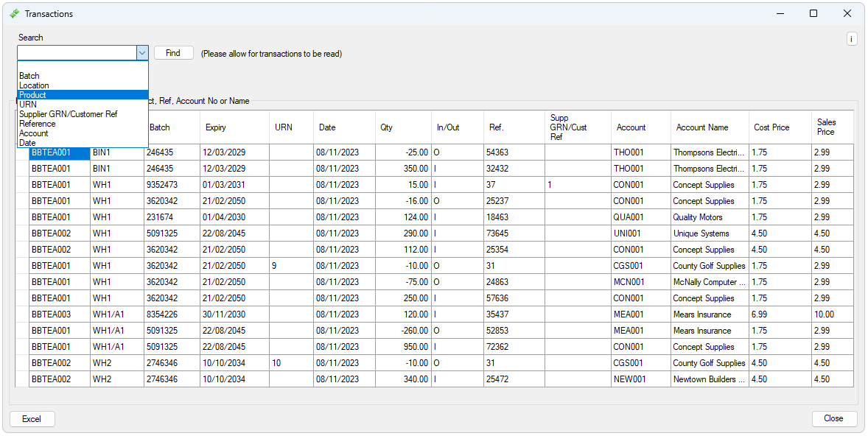Image resolution: width=868 pixels, height=436 pixels.
Task: Choose 'Location' in the dropdown list
Action: 34,85
